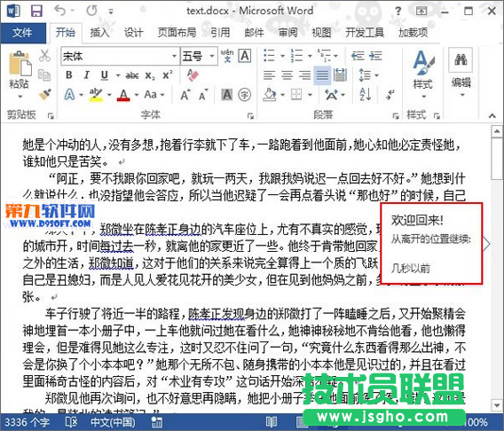Click the Subscript x₂ icon
This screenshot has width=504, height=431.
pyautogui.click(x=149, y=75)
